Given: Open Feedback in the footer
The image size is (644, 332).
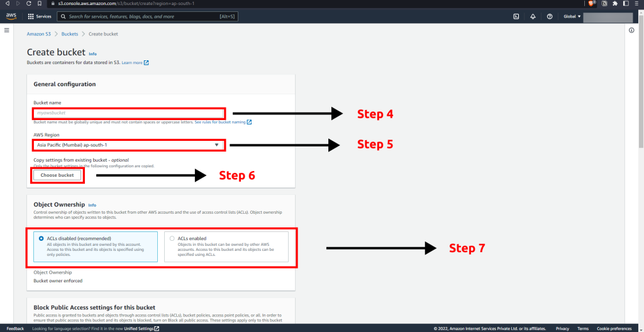Looking at the screenshot, I should (x=15, y=329).
